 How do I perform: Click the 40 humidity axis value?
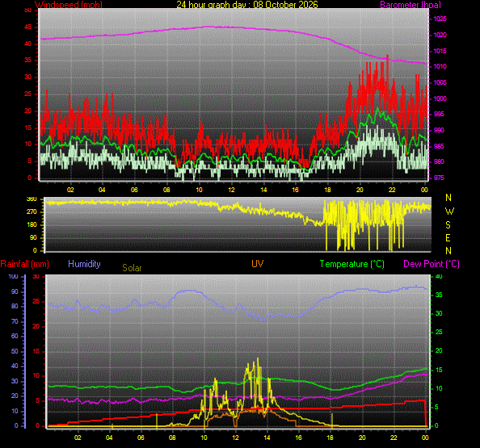pyautogui.click(x=15, y=366)
